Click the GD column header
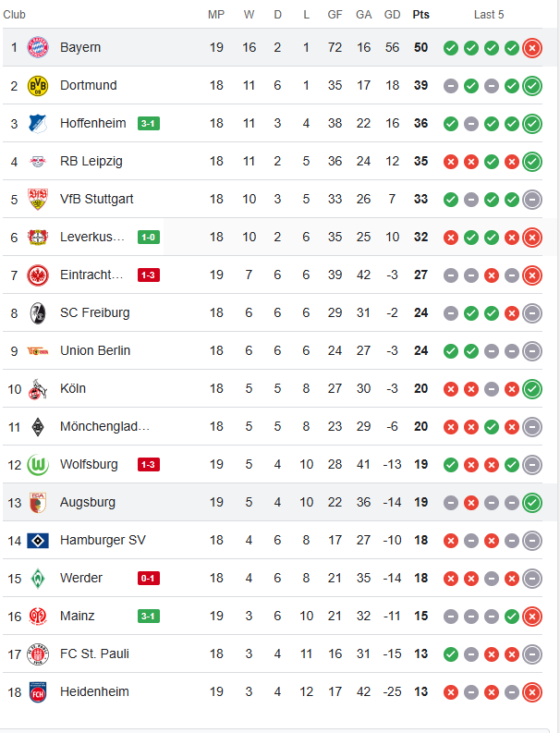The width and height of the screenshot is (560, 733). click(392, 15)
